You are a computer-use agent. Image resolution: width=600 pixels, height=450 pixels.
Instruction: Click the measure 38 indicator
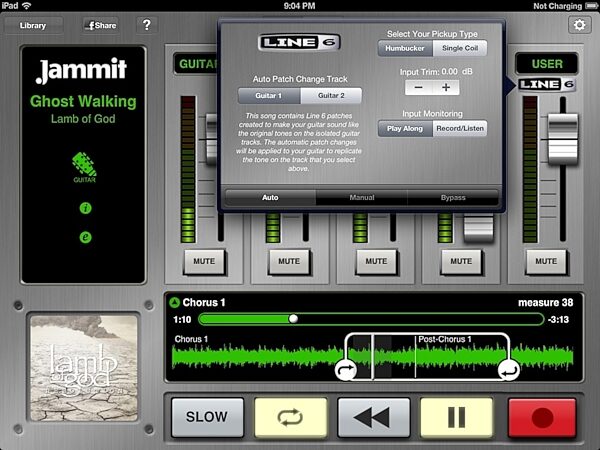(546, 303)
